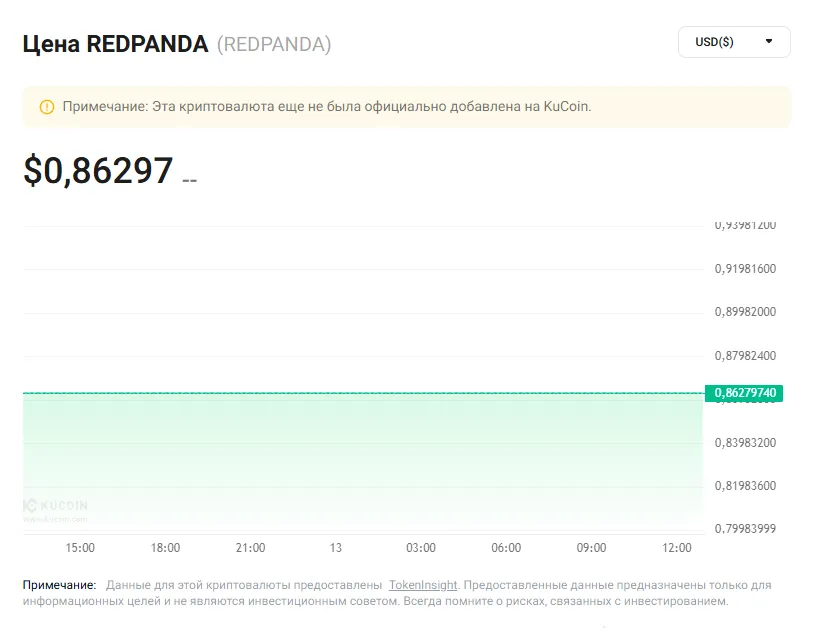Open the TokenInsight link
Screen dimensions: 819x641
click(x=423, y=585)
